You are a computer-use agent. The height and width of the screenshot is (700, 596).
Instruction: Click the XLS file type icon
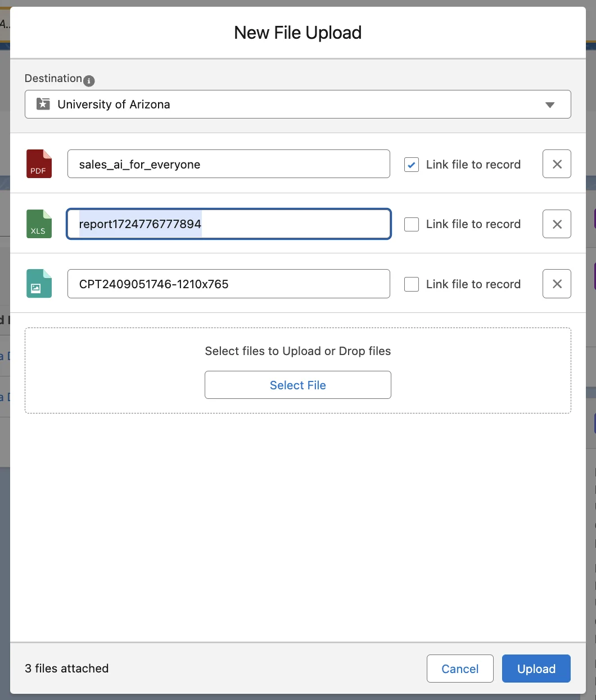point(39,224)
